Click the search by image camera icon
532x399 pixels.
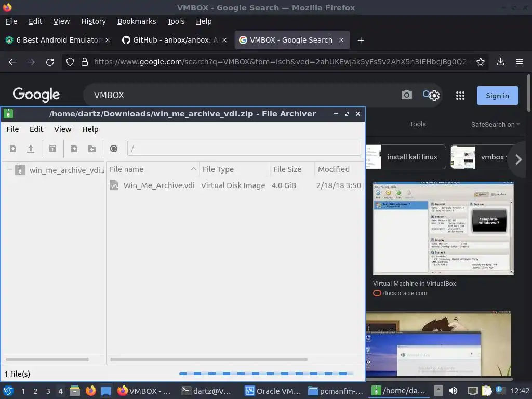pos(406,95)
